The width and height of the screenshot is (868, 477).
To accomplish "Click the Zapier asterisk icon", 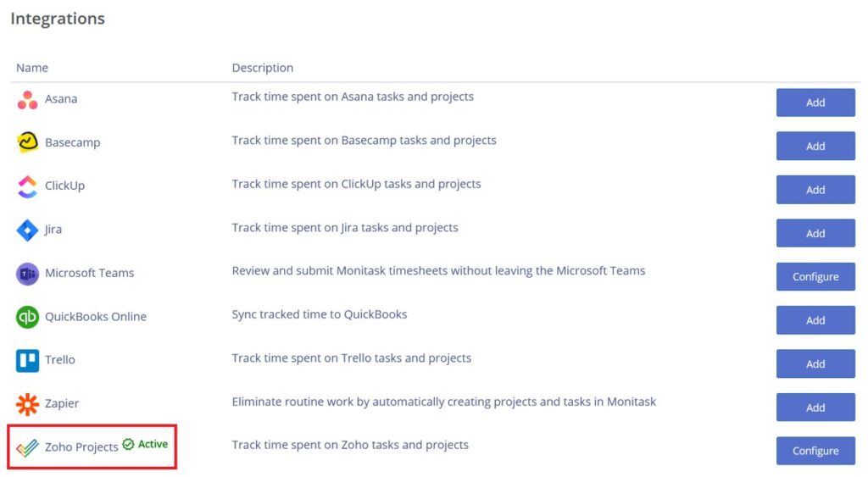I will [27, 404].
